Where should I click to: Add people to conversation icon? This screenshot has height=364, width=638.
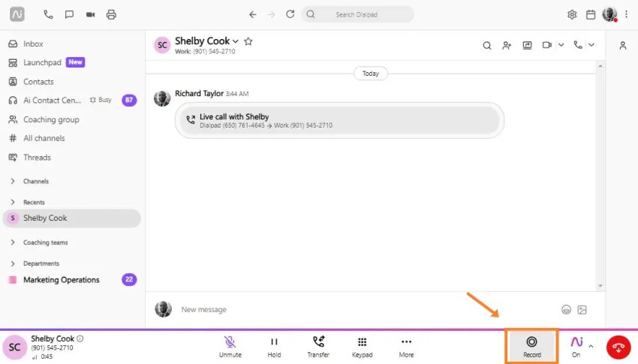[x=507, y=45]
